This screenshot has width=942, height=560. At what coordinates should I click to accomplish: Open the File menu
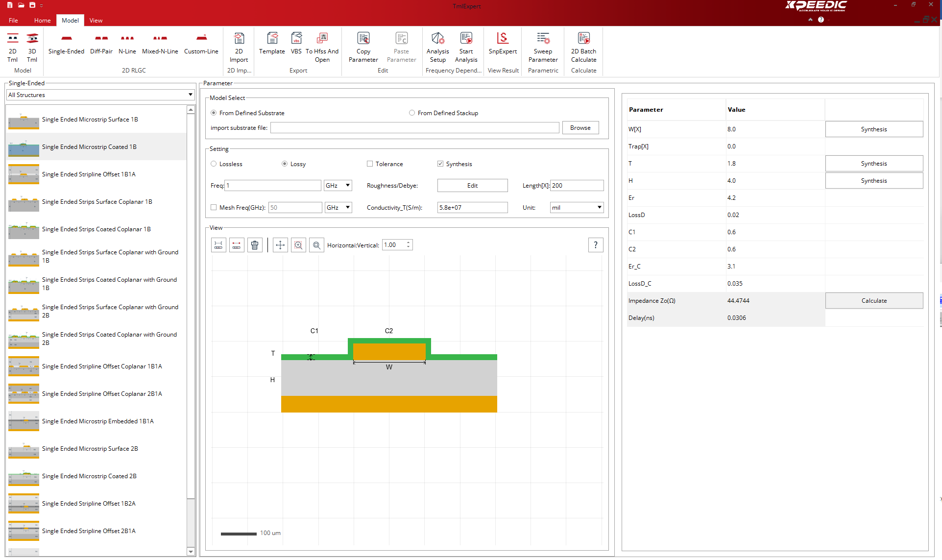14,21
